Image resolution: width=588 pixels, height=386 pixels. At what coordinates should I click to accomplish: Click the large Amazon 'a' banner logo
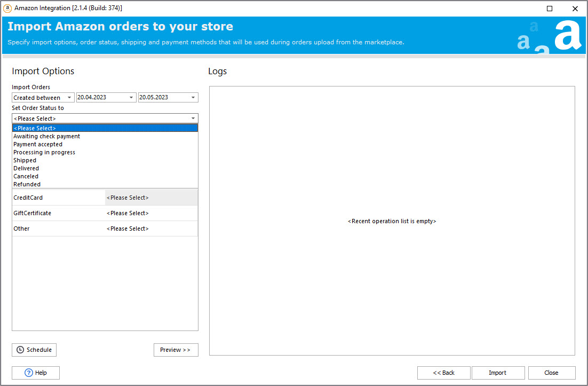[x=568, y=35]
